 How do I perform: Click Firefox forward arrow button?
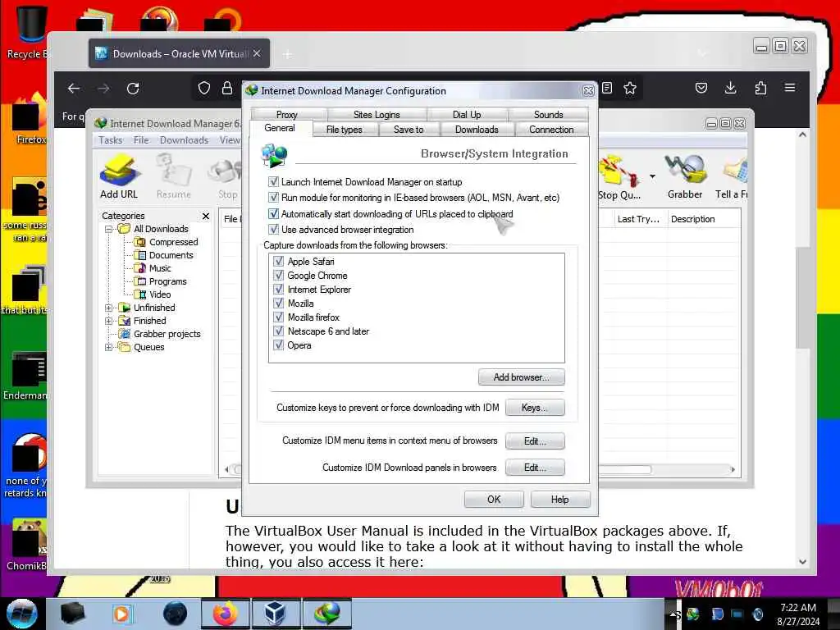click(103, 89)
